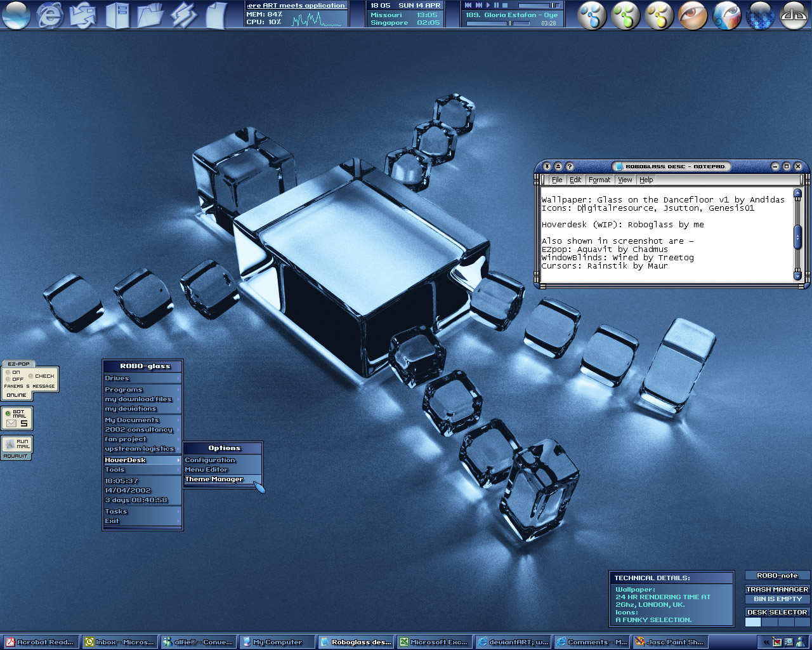
Task: Launch Internet Explorer from the top dock
Action: 50,15
